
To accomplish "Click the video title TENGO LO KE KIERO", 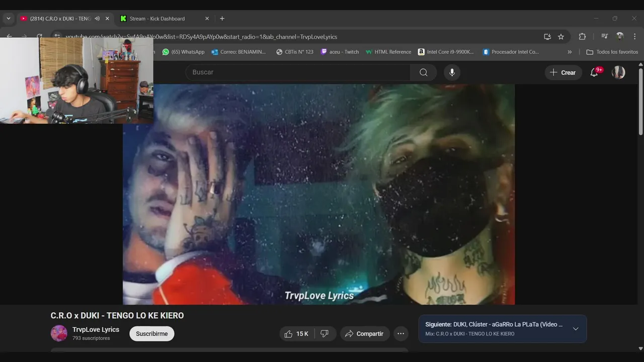I will pos(117,316).
